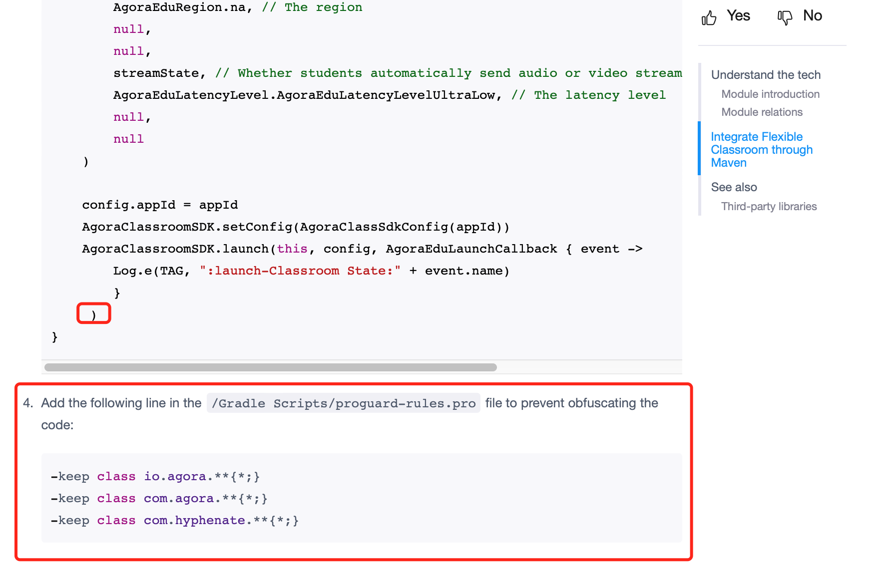
Task: Click the code block horizontal scrollbar
Action: [x=270, y=367]
